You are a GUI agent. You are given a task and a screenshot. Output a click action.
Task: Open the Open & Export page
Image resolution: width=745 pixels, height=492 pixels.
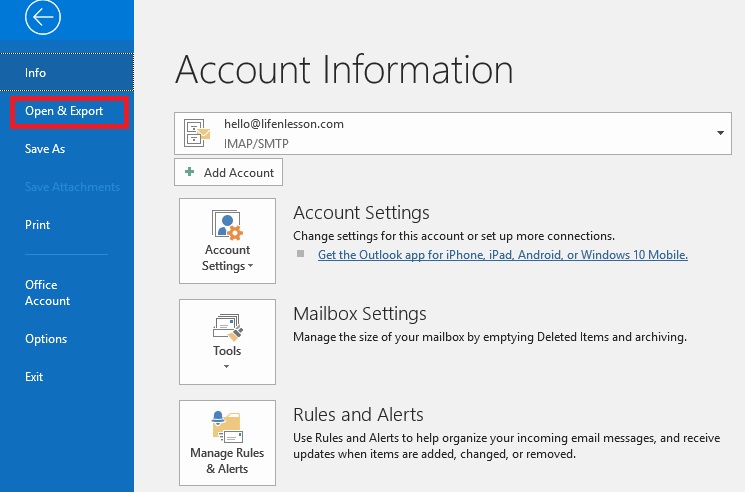69,111
